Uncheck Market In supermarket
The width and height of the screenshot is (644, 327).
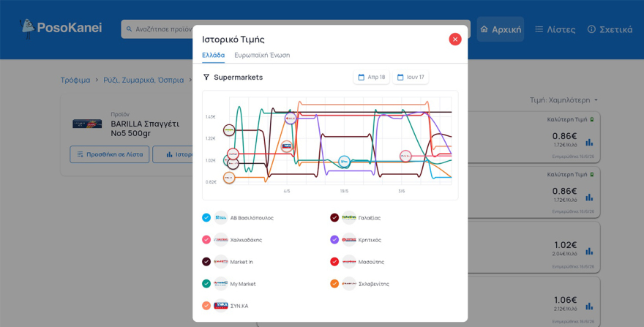click(x=206, y=262)
